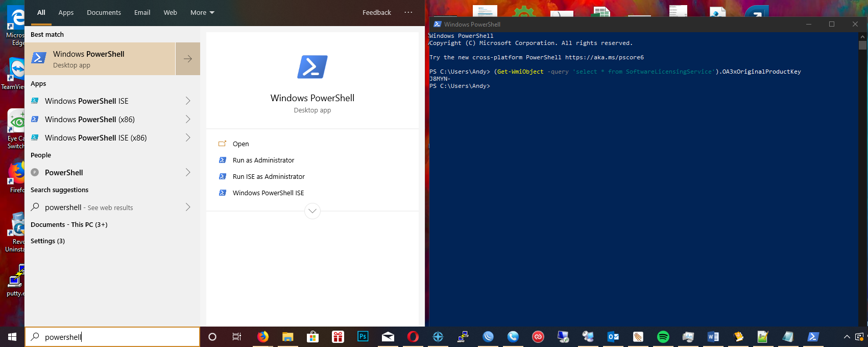Viewport: 868px width, 347px height.
Task: Expand Windows PowerShell ISE (x86) chevron
Action: coord(188,137)
